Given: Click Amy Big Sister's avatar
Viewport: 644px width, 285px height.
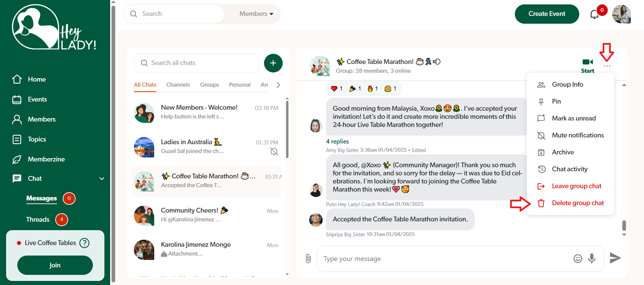Looking at the screenshot, I should 316,126.
